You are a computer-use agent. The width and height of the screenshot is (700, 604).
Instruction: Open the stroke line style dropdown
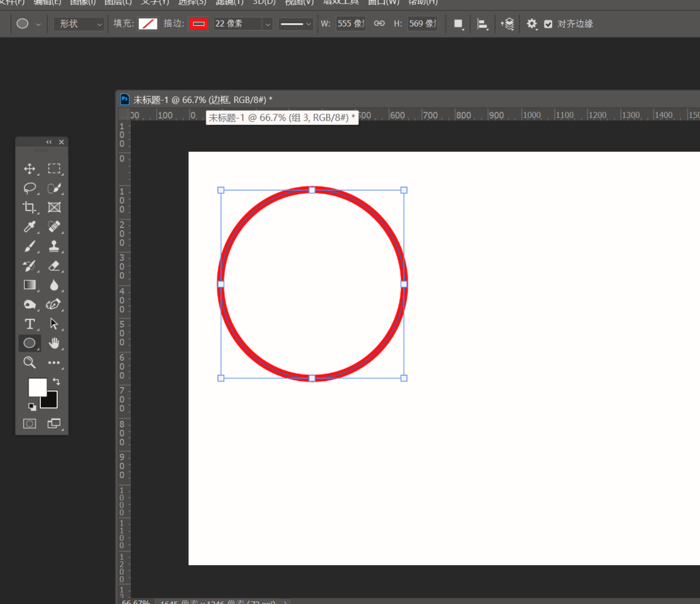pos(296,24)
